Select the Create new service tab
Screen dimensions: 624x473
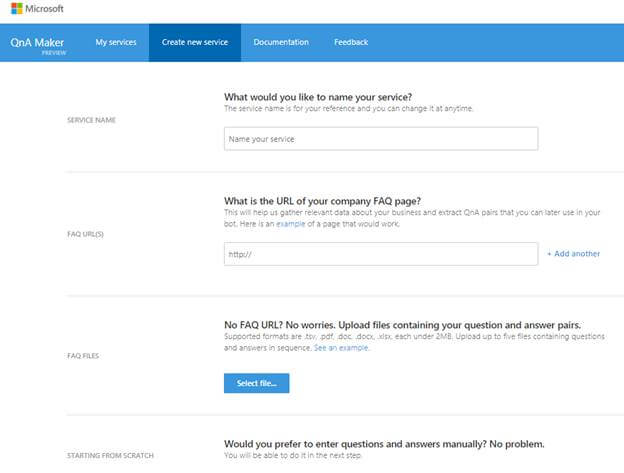point(195,43)
